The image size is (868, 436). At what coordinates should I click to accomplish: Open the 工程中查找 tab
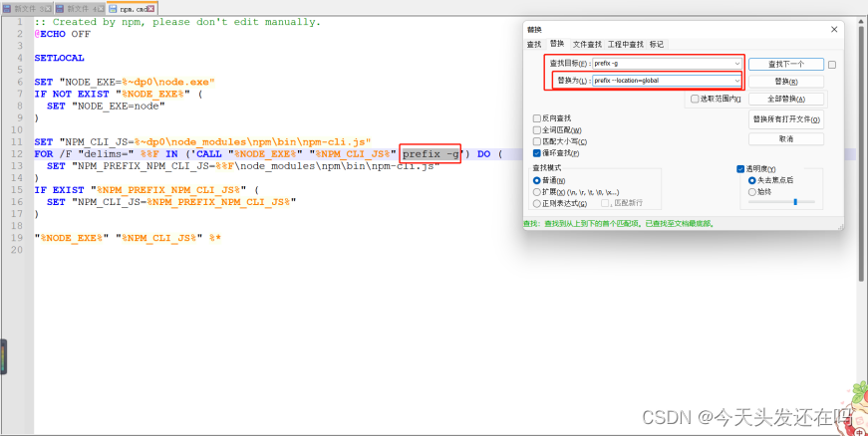626,44
